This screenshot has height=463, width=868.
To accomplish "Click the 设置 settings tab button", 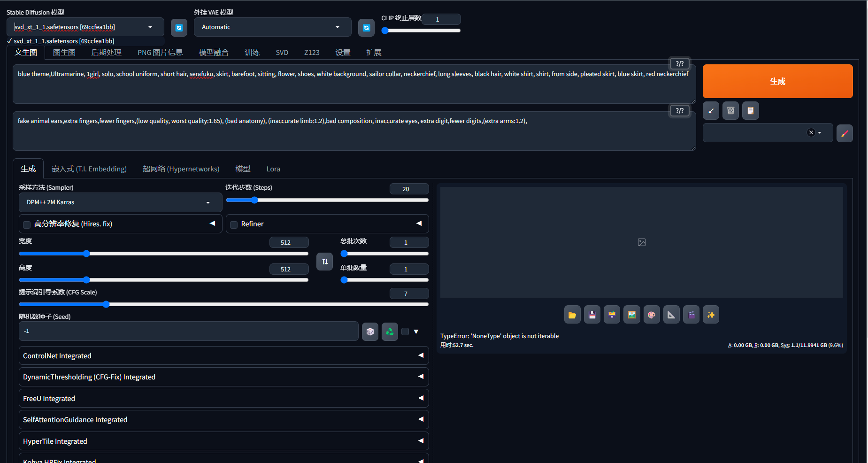I will pyautogui.click(x=343, y=53).
